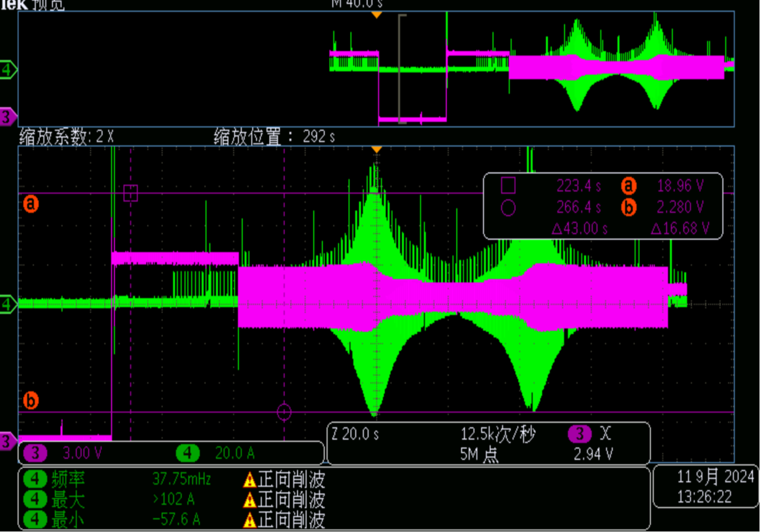The image size is (760, 532).
Task: Click the 缩放位置 292 s zoom position label
Action: tap(274, 137)
